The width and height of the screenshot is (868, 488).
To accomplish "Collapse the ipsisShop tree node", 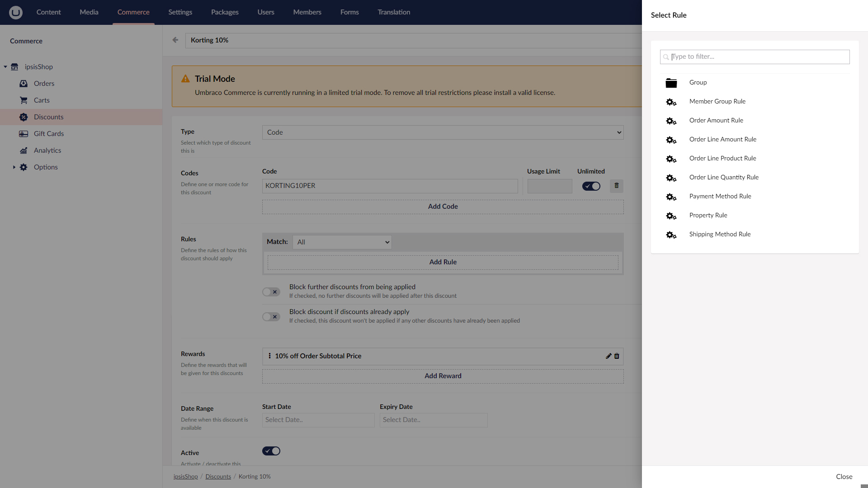I will [5, 66].
